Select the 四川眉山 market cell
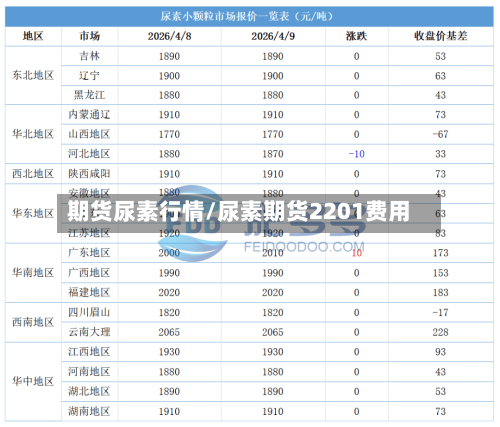The width and height of the screenshot is (500, 427). [x=89, y=312]
